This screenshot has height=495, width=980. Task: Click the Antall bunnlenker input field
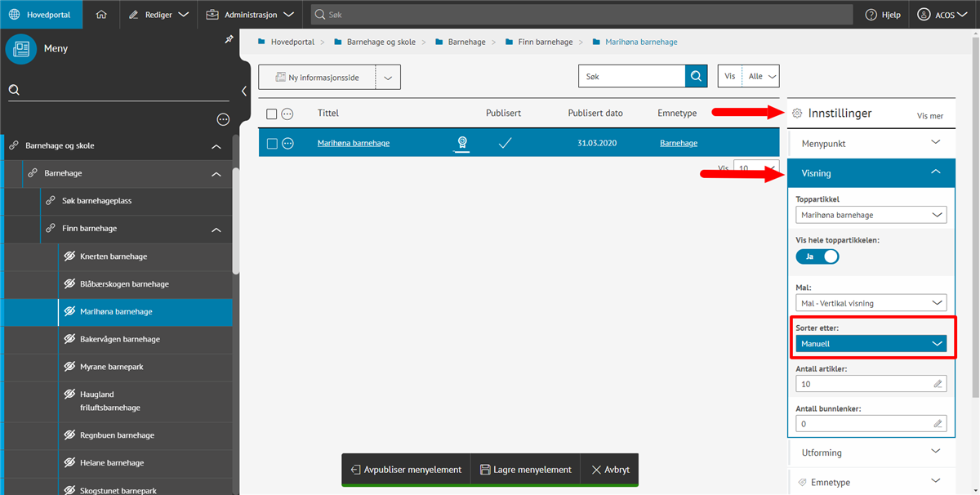pos(862,424)
